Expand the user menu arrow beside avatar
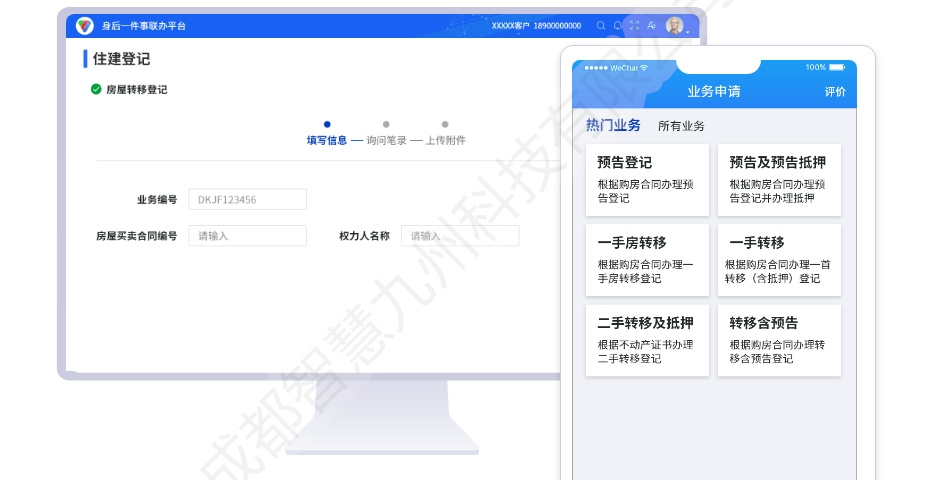Screen dimensions: 950x480 688,32
